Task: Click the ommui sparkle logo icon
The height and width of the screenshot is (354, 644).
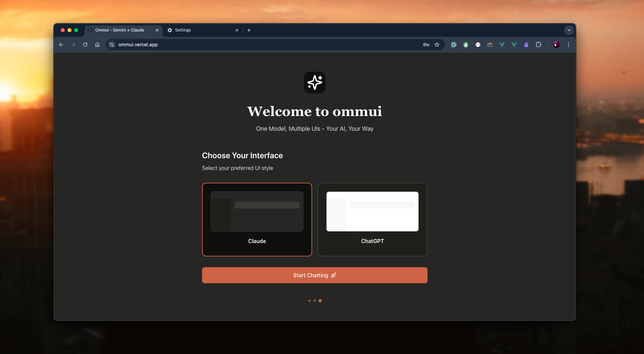Action: point(314,82)
